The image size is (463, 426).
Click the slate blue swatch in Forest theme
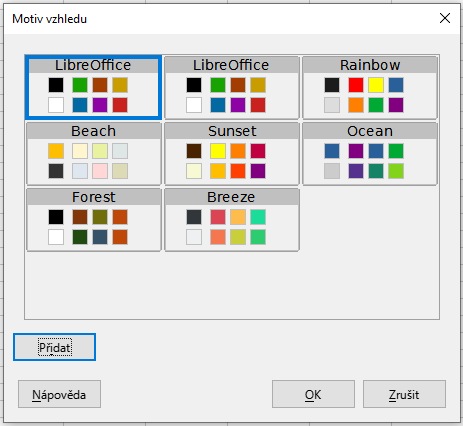(100, 237)
